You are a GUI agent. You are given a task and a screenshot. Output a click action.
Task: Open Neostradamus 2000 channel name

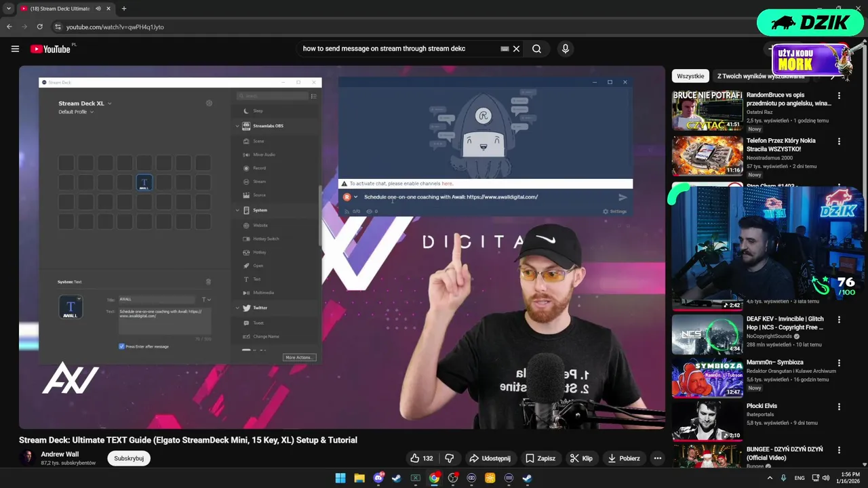pos(770,158)
